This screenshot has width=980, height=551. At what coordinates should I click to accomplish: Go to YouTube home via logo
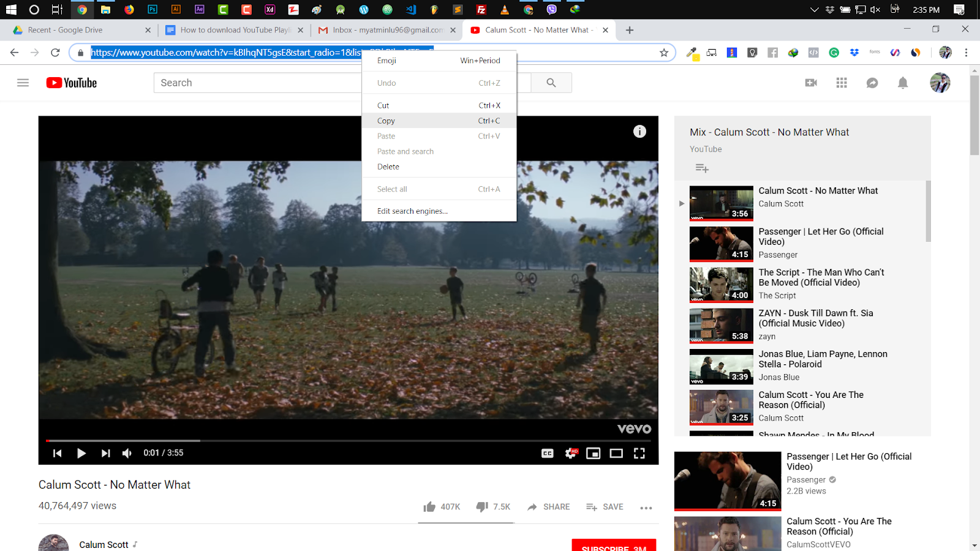click(72, 83)
